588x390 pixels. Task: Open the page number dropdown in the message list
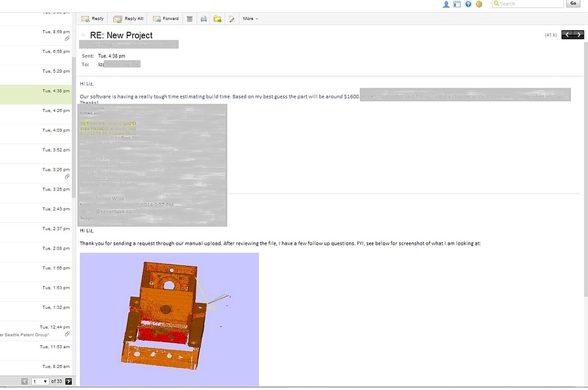40,381
